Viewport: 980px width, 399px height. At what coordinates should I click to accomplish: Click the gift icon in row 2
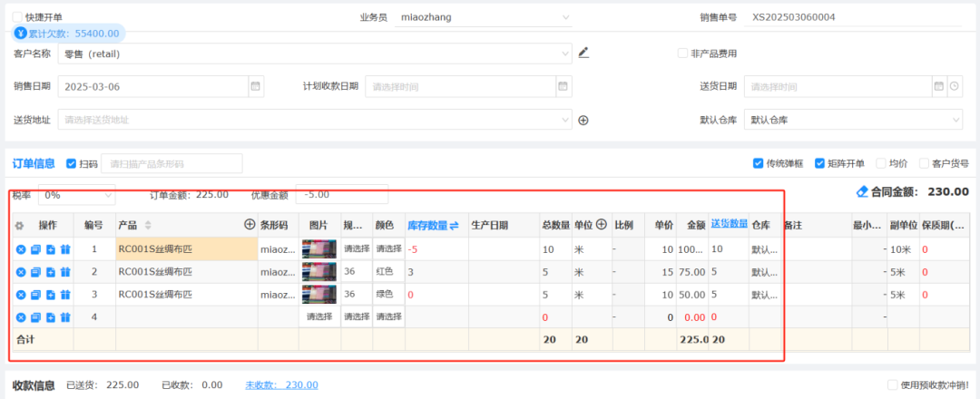65,272
